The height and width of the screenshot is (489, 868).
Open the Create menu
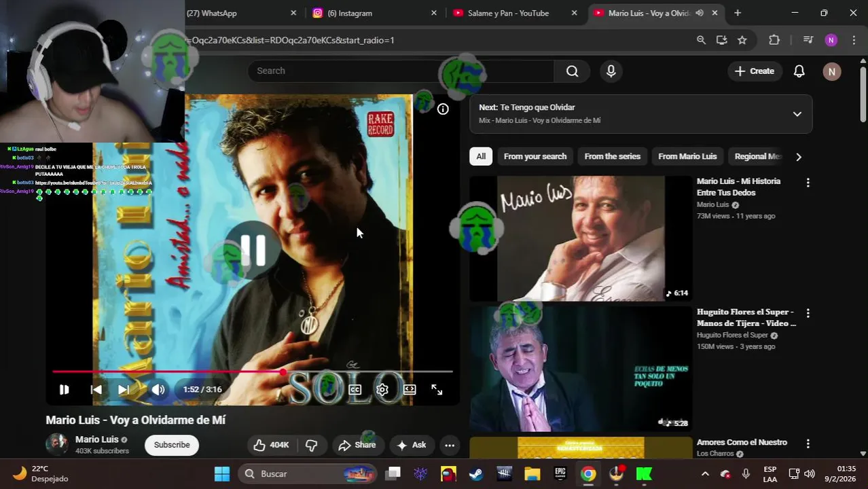(755, 71)
